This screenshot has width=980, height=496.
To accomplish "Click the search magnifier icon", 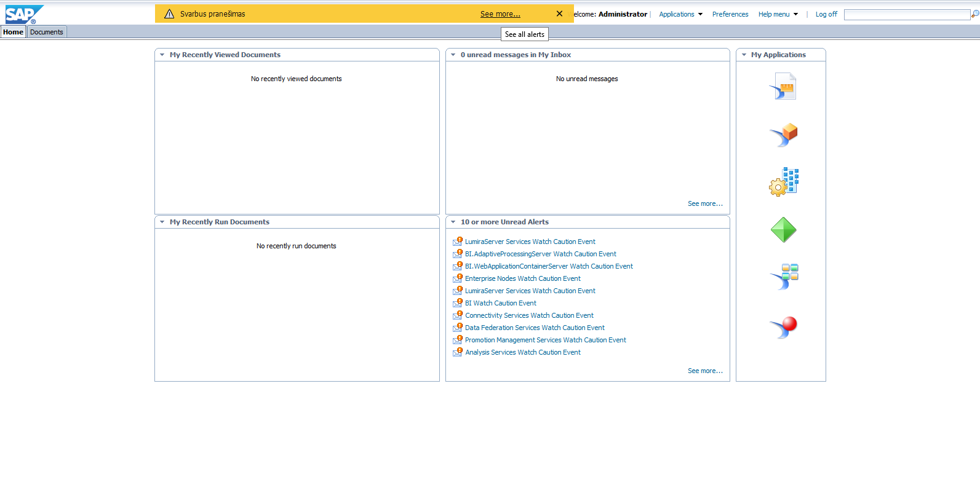I will 975,14.
